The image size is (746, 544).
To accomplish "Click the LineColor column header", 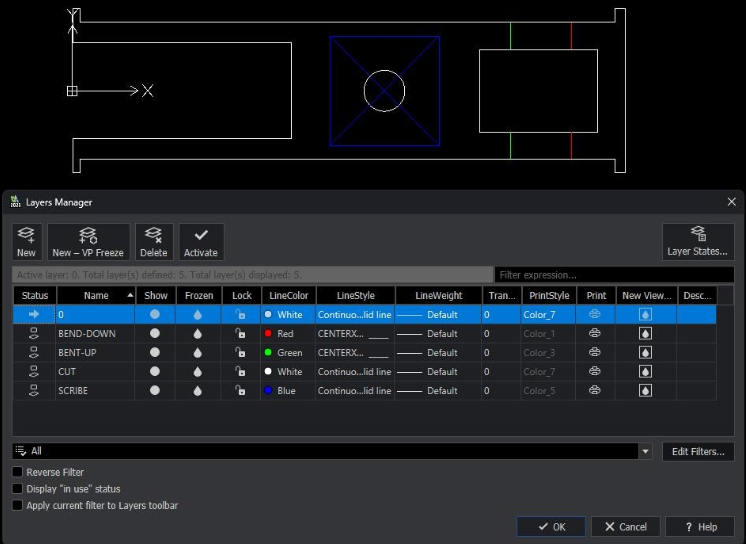I will 288,296.
